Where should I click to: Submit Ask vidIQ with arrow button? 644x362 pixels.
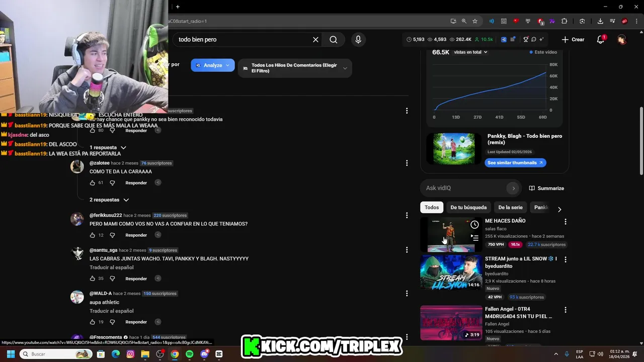tap(513, 188)
